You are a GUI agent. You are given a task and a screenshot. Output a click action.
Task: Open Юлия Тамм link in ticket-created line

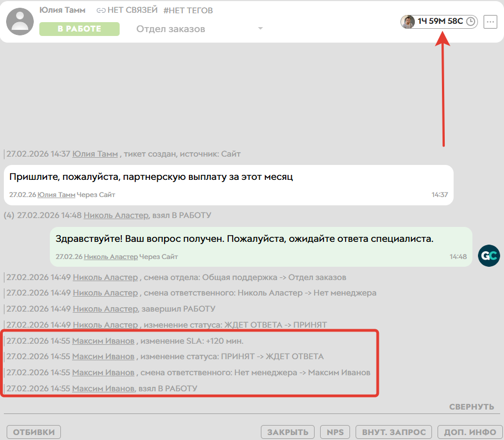click(x=95, y=154)
